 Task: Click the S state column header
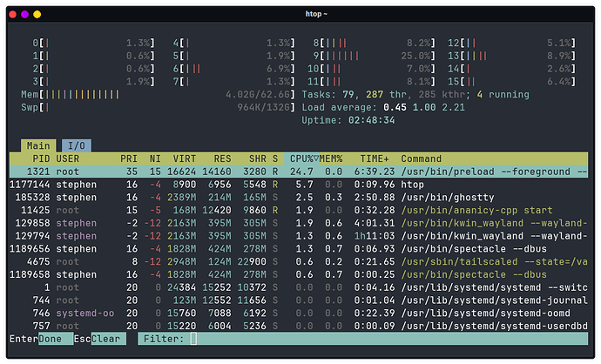(x=275, y=158)
